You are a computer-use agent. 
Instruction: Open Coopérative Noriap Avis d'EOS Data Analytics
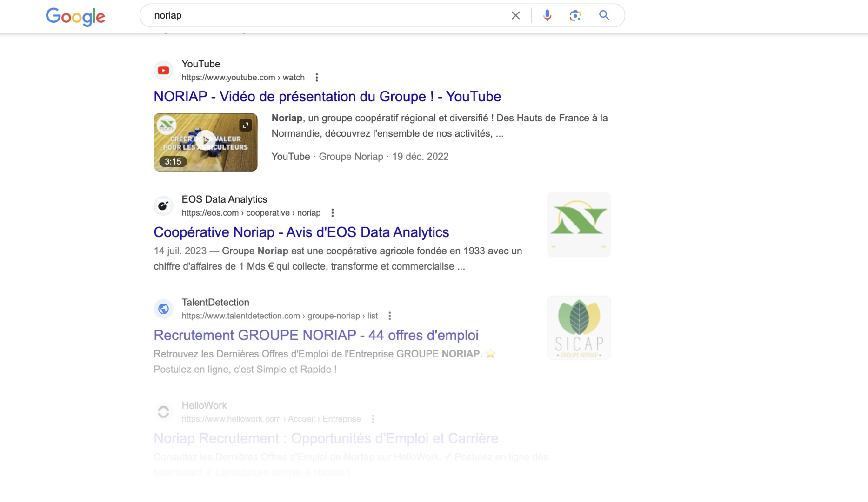coord(301,232)
